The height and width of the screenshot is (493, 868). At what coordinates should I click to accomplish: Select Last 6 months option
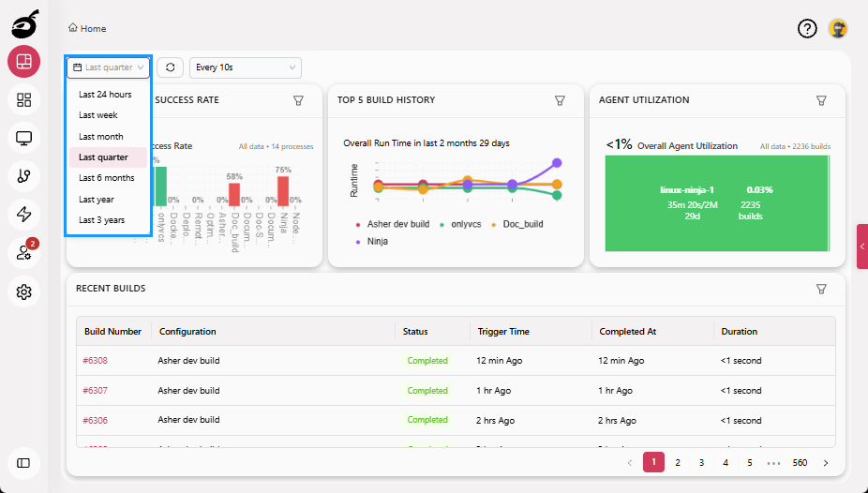tap(108, 178)
